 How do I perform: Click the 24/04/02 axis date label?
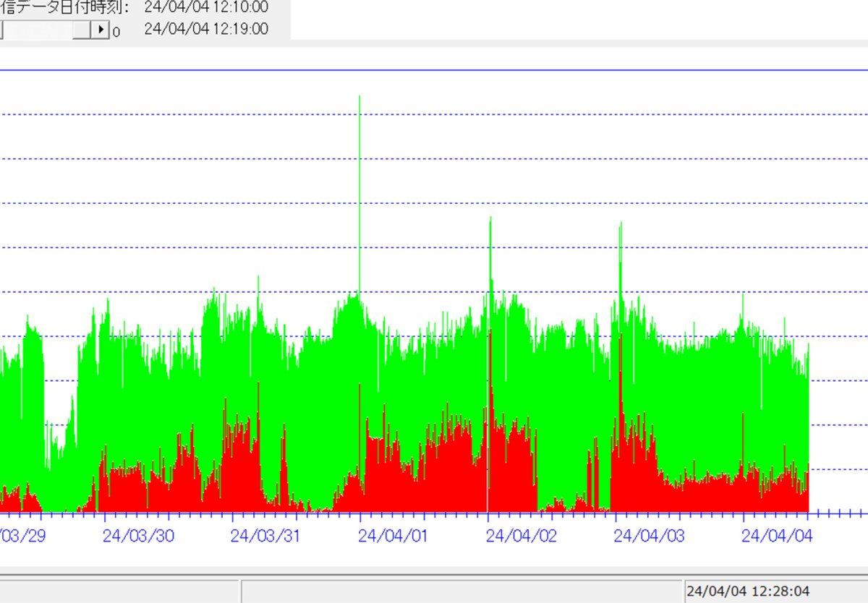(521, 536)
